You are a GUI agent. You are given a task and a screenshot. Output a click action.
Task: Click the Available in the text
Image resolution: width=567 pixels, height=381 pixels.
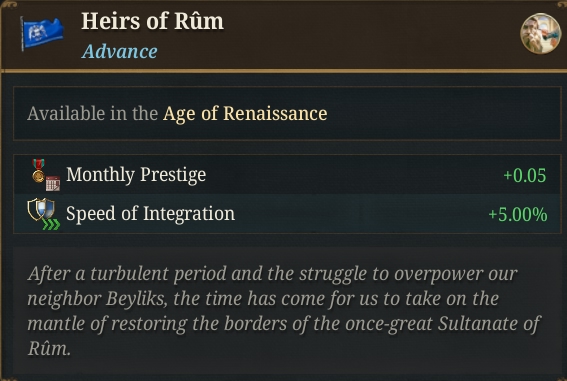coord(92,114)
